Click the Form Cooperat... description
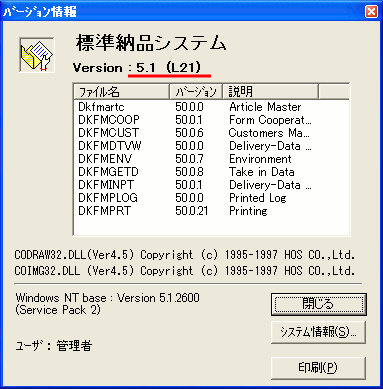This screenshot has width=383, height=389. click(x=270, y=120)
